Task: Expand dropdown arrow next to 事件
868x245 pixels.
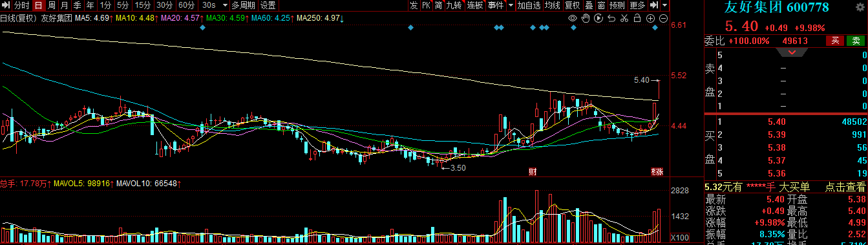Action: pos(511,5)
